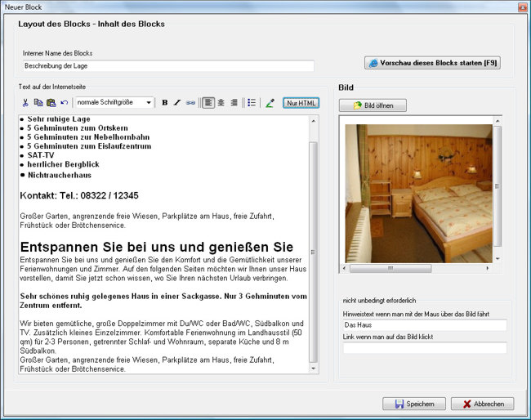The width and height of the screenshot is (531, 420).
Task: Click the '5 Gehminuten zum Ortskern' bullet
Action: pyautogui.click(x=78, y=128)
